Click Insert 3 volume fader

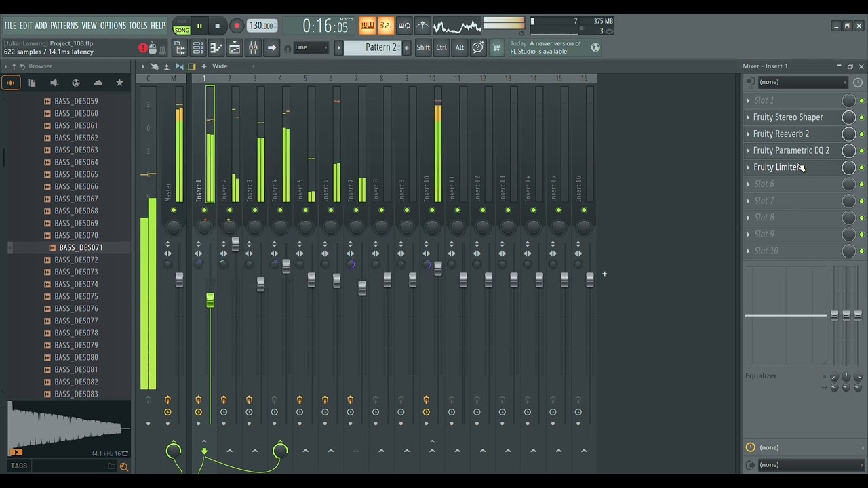point(260,285)
